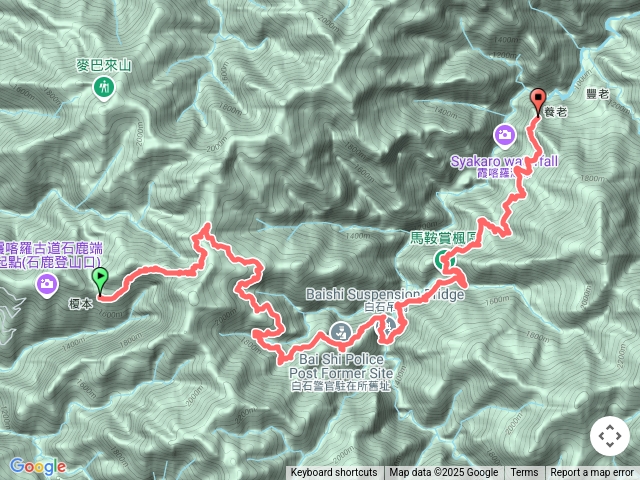
Task: Click Report a map error link
Action: tap(592, 473)
